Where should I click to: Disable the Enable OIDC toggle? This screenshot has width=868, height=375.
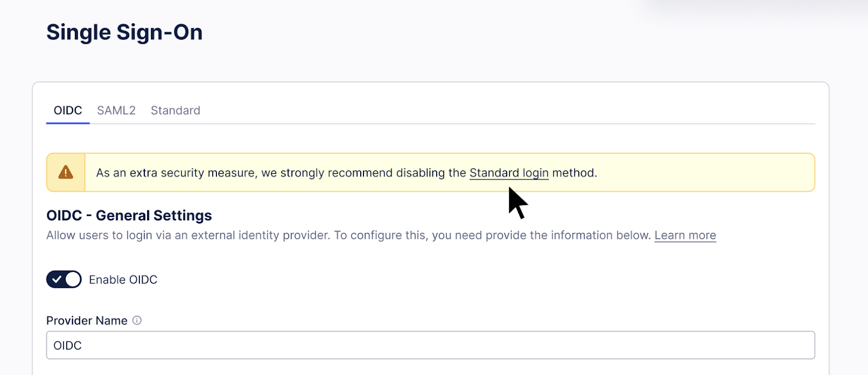[64, 279]
